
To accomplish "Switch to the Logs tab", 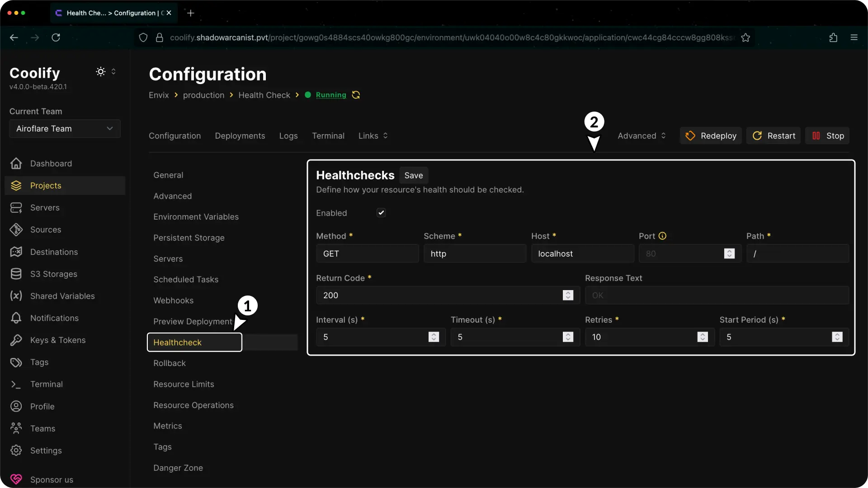I will click(288, 136).
